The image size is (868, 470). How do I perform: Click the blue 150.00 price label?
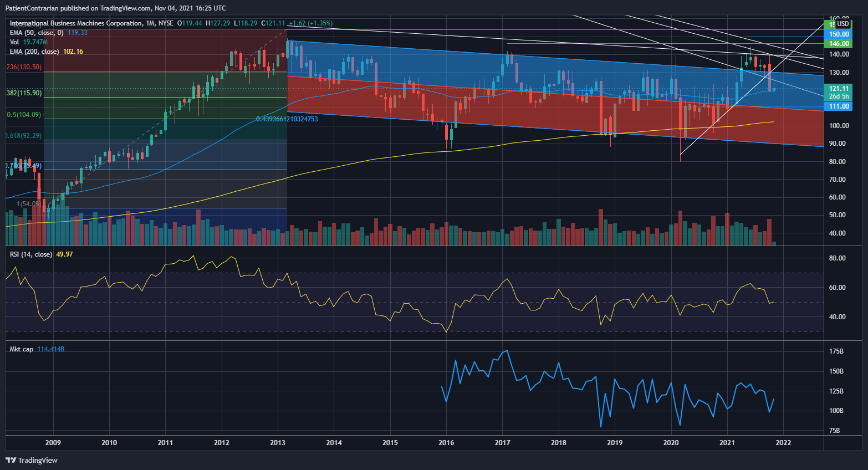click(839, 34)
